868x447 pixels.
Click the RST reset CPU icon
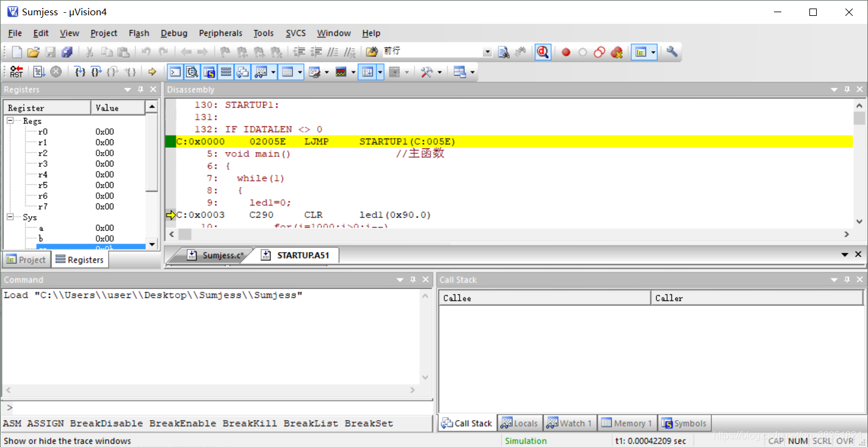pos(16,72)
